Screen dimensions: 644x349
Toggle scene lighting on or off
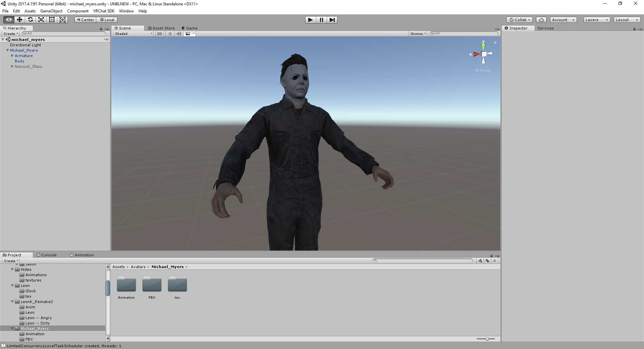point(170,34)
